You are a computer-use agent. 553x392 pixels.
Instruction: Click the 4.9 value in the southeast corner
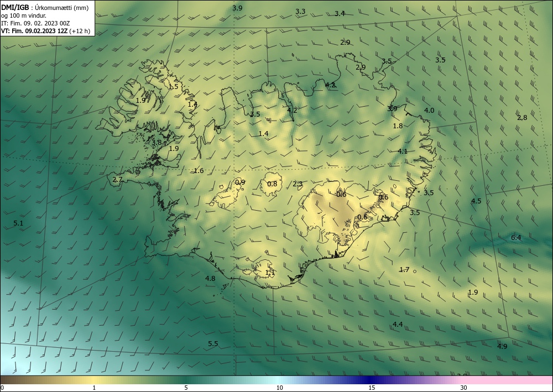(502, 347)
